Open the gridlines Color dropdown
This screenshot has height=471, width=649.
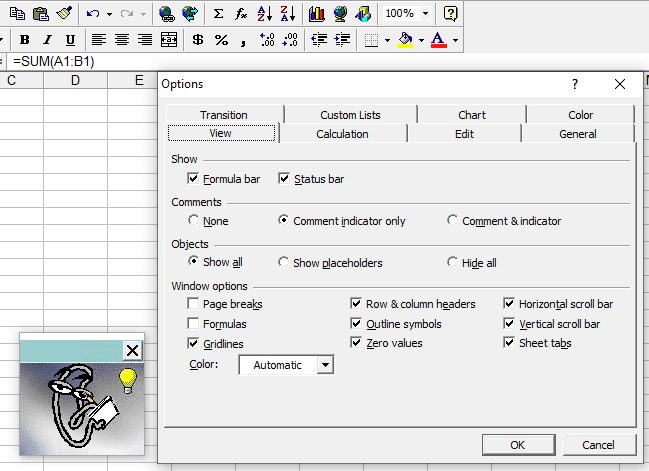tap(324, 365)
